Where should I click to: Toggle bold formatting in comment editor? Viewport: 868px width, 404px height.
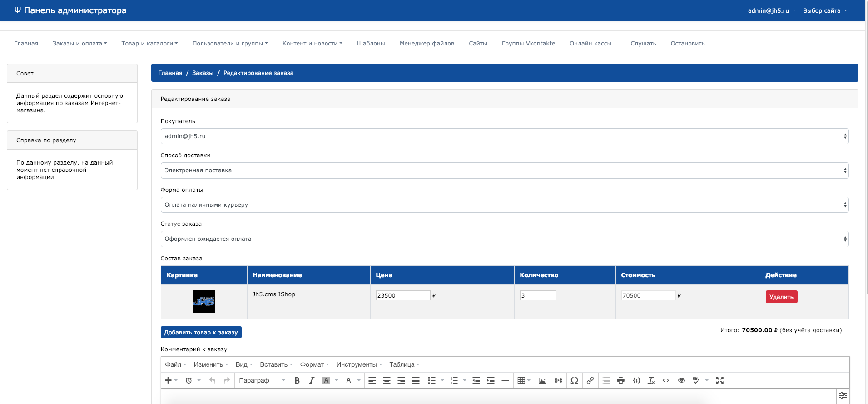[x=297, y=380]
